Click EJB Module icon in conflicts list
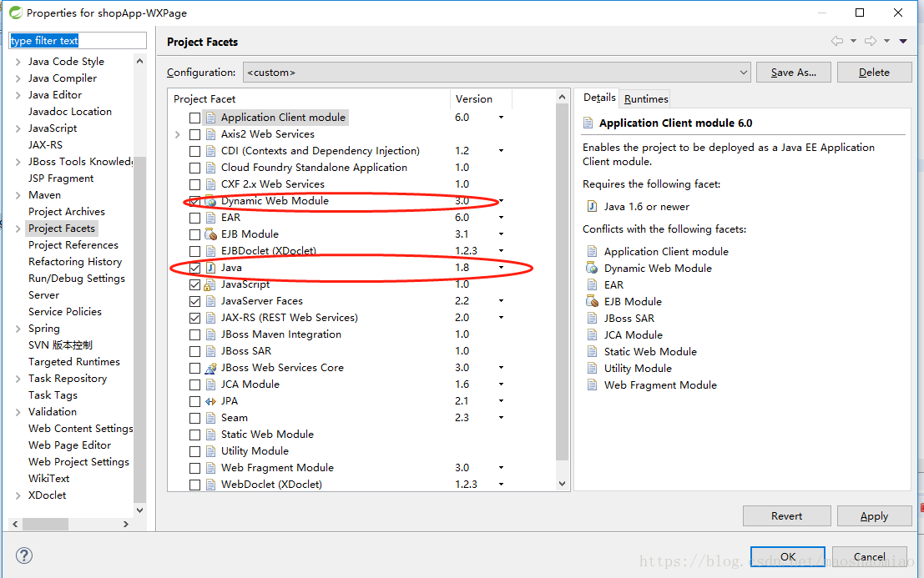The height and width of the screenshot is (578, 924). pyautogui.click(x=592, y=301)
